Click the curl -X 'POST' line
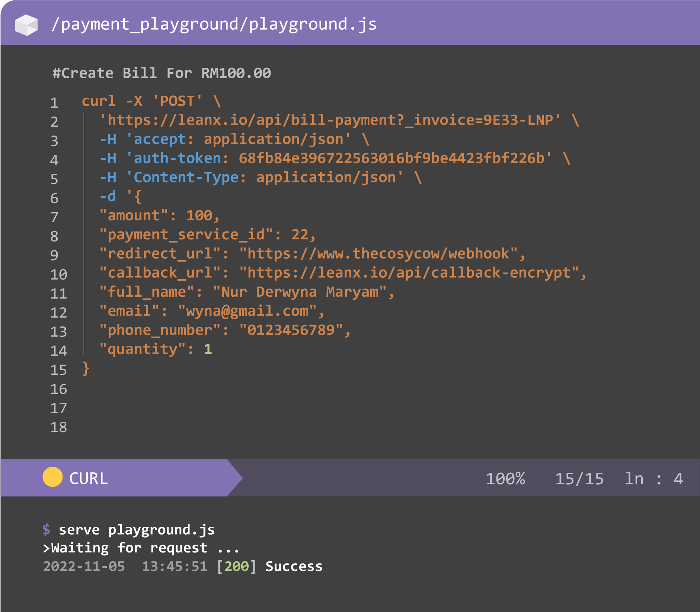Screen dimensions: 700x612 (151, 101)
